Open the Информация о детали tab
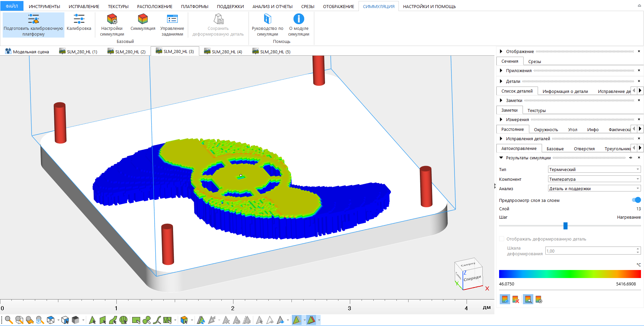 point(565,91)
